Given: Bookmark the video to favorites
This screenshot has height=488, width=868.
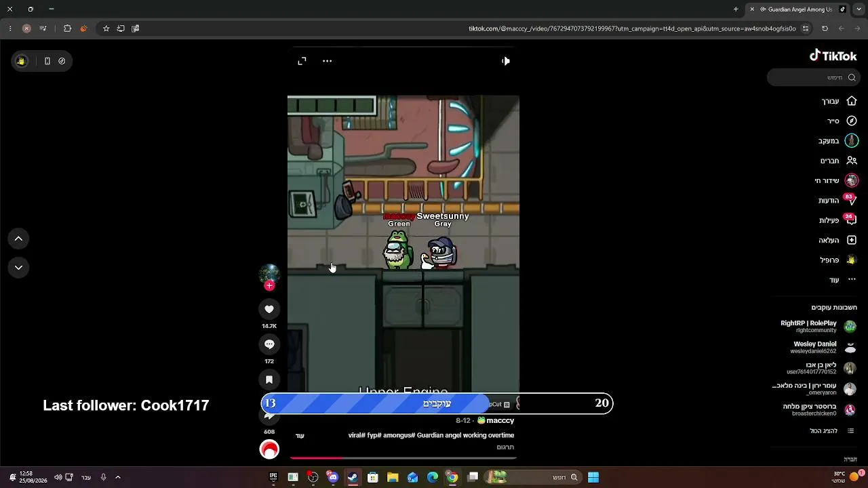Looking at the screenshot, I should [x=269, y=380].
